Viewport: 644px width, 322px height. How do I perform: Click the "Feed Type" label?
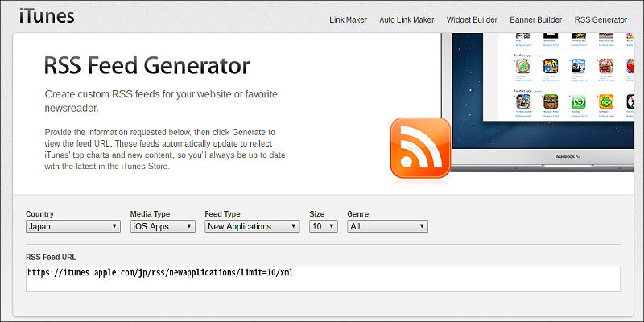tap(223, 214)
